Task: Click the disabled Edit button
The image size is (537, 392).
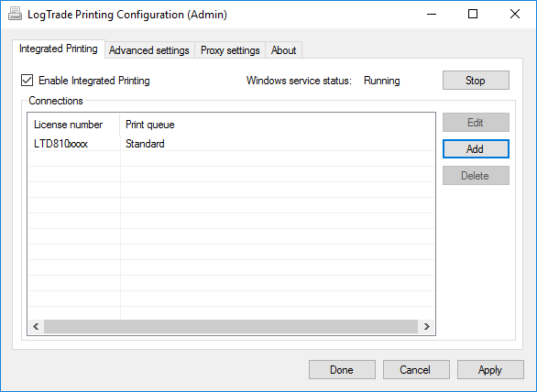Action: click(x=476, y=122)
